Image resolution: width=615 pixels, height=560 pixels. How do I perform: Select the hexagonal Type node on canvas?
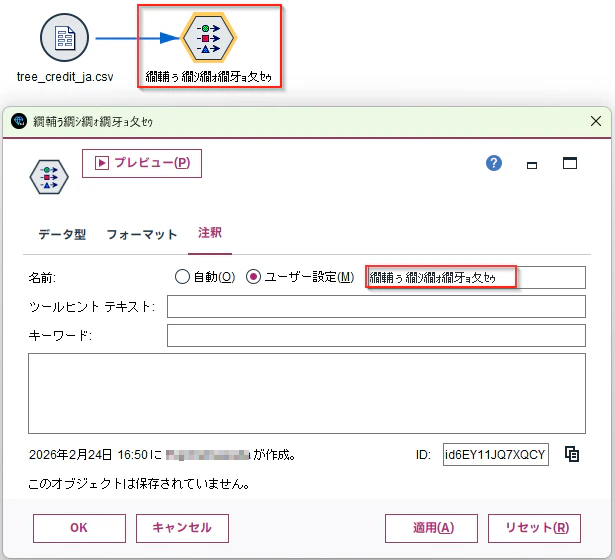point(209,38)
